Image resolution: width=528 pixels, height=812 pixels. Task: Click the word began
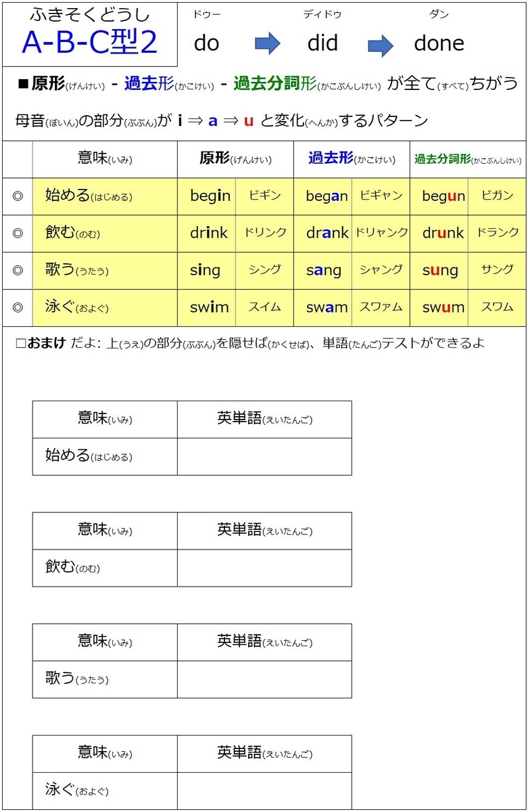point(327,196)
